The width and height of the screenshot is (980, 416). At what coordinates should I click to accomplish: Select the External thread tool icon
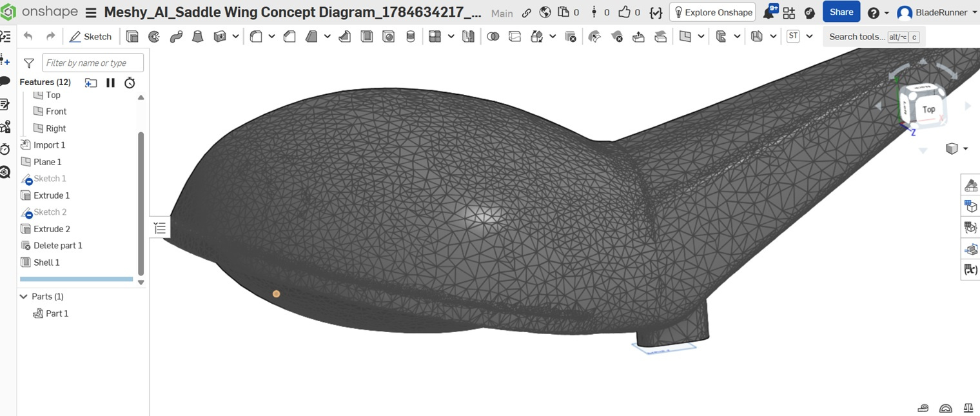411,37
